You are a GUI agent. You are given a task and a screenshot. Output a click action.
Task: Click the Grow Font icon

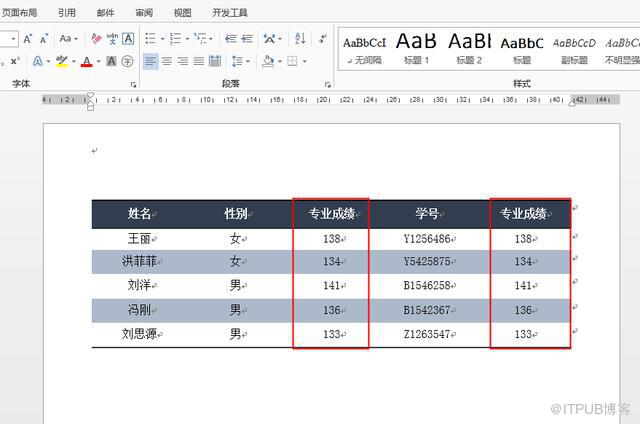[x=27, y=39]
